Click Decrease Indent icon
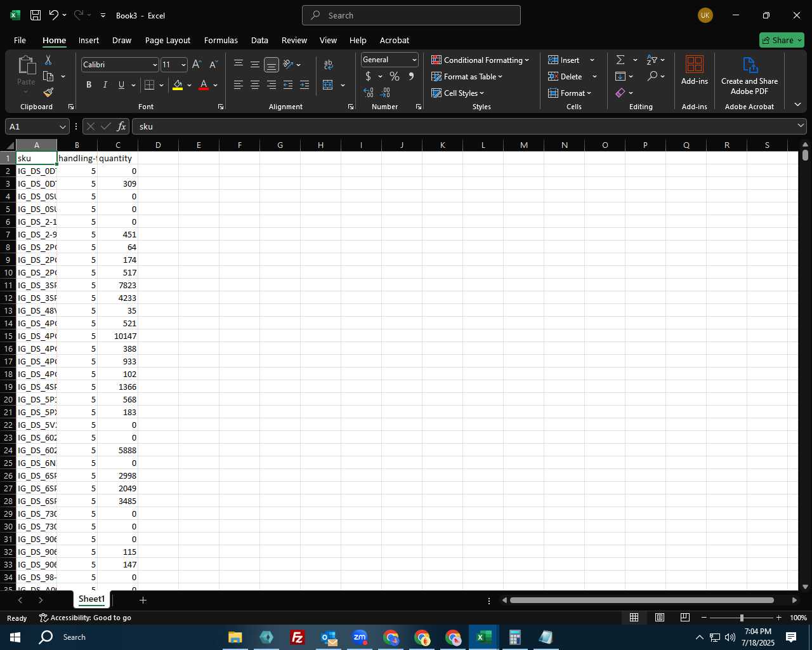The image size is (812, 650). [x=287, y=85]
